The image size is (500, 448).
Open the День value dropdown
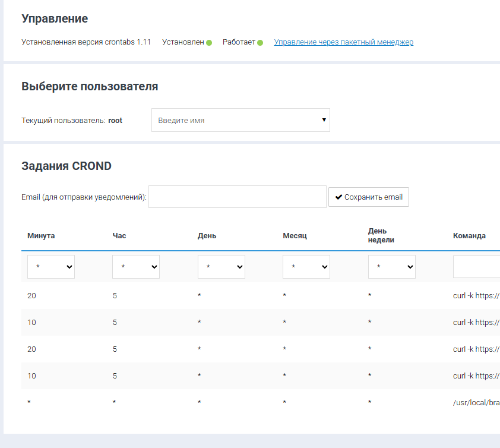[x=221, y=267]
